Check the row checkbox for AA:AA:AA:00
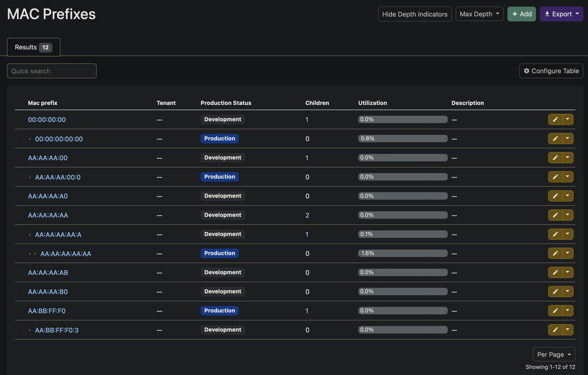This screenshot has width=588, height=375. coord(20,158)
